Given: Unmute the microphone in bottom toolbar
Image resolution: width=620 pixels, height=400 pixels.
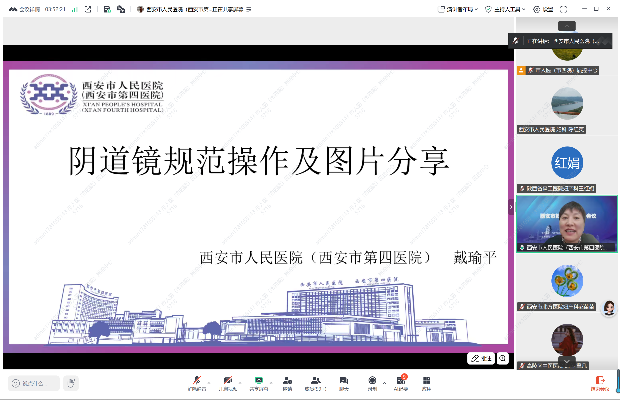Looking at the screenshot, I should [197, 383].
